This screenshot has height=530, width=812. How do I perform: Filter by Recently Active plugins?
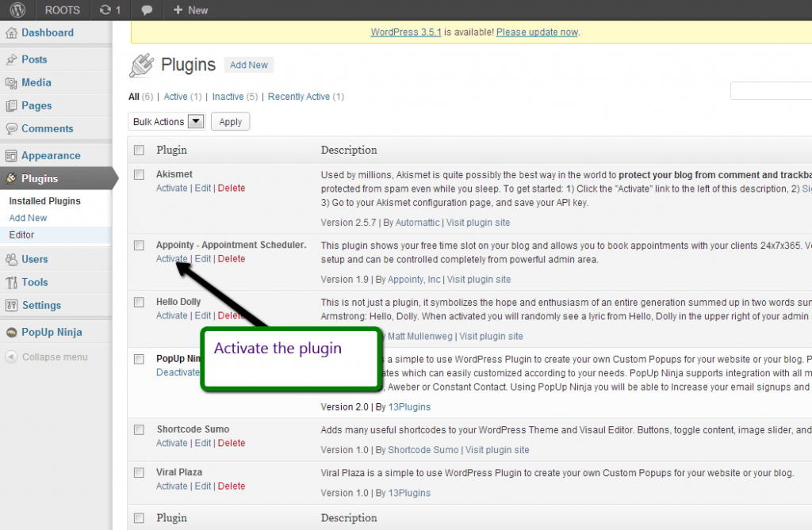(x=299, y=97)
